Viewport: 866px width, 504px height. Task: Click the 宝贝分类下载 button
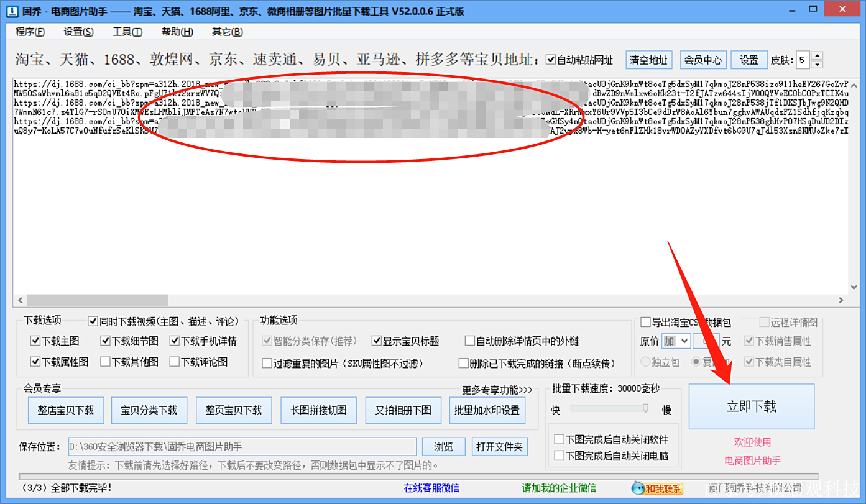(x=149, y=410)
